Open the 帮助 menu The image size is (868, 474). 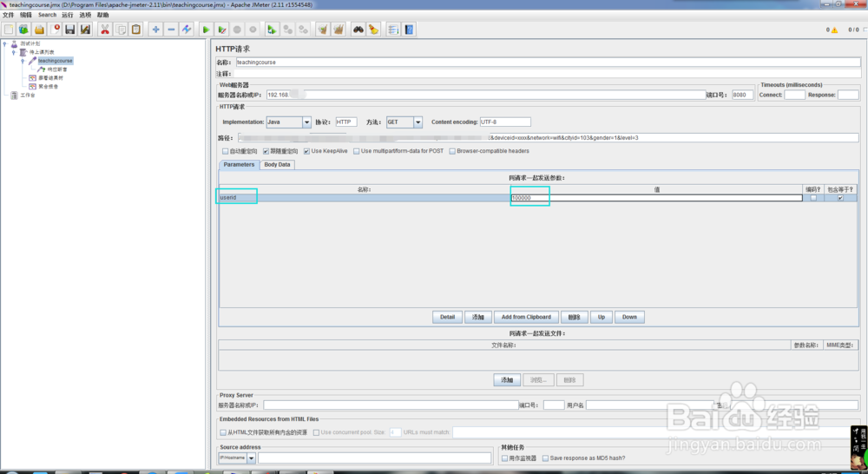coord(103,15)
